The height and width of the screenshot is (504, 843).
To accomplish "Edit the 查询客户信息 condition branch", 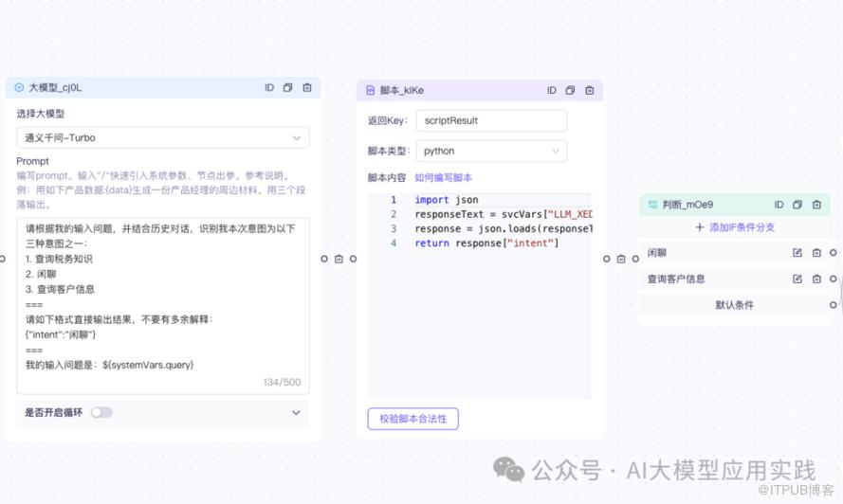I will coord(797,279).
